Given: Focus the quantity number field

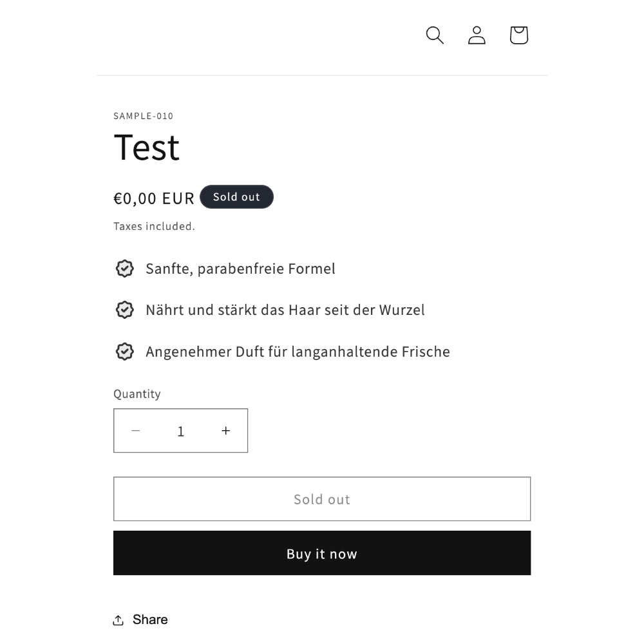Looking at the screenshot, I should coord(181,431).
